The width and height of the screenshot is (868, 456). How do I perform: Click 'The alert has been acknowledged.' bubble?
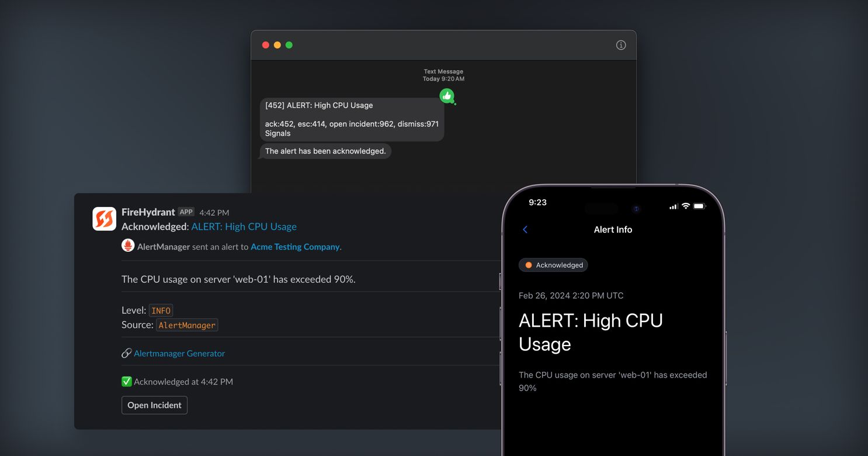pos(325,151)
